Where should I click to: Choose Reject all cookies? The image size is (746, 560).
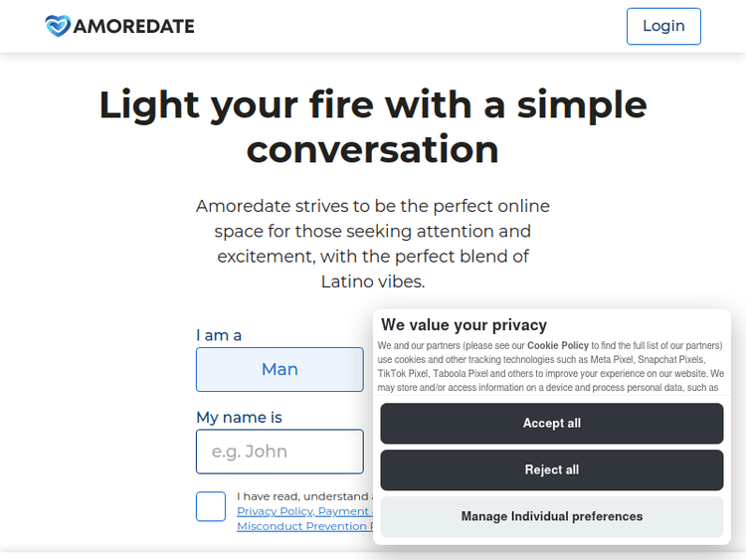point(551,469)
